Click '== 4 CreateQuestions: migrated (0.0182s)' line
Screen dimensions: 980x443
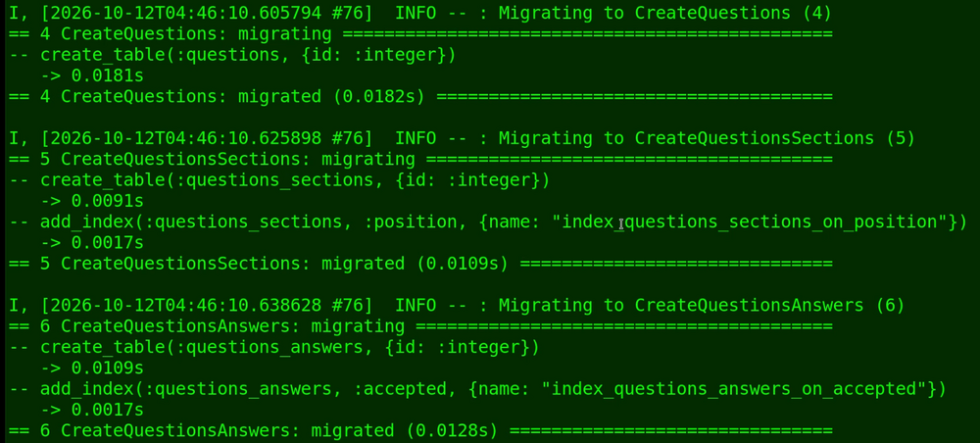(420, 97)
